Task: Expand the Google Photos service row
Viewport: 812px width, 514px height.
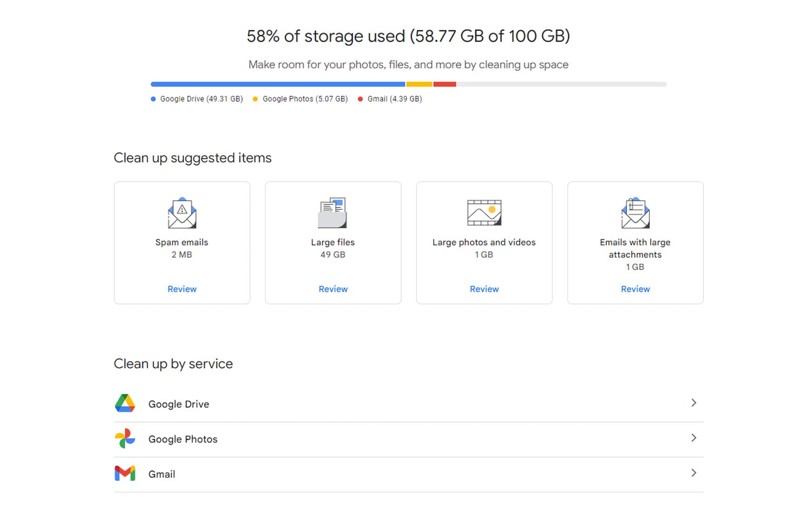Action: (x=694, y=438)
